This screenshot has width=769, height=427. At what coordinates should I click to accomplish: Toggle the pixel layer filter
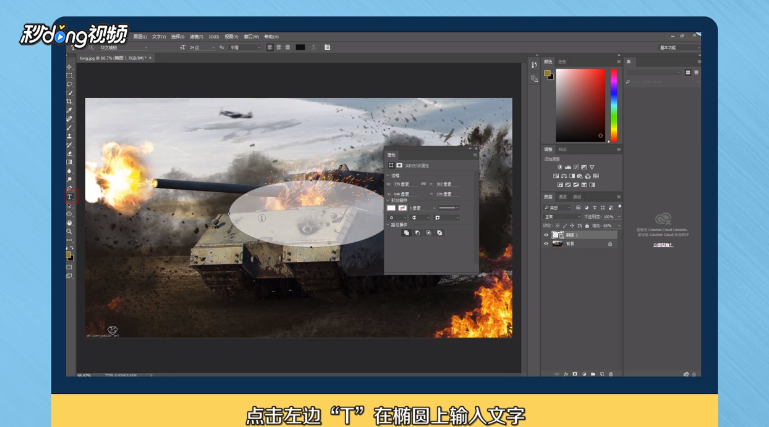[x=578, y=207]
